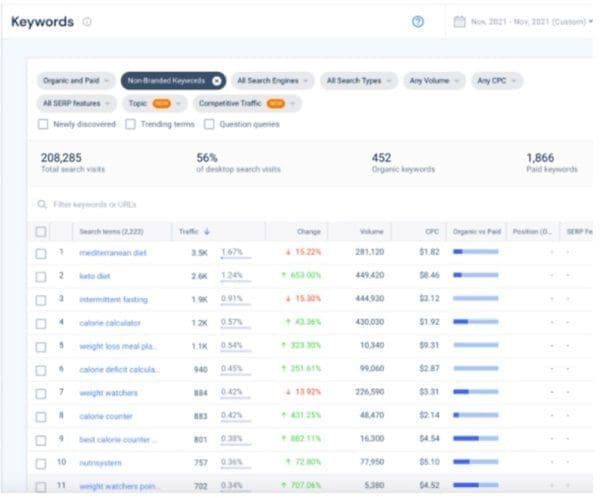Click the info icon beside Keywords title
Screen dimensions: 600x498
[87, 22]
